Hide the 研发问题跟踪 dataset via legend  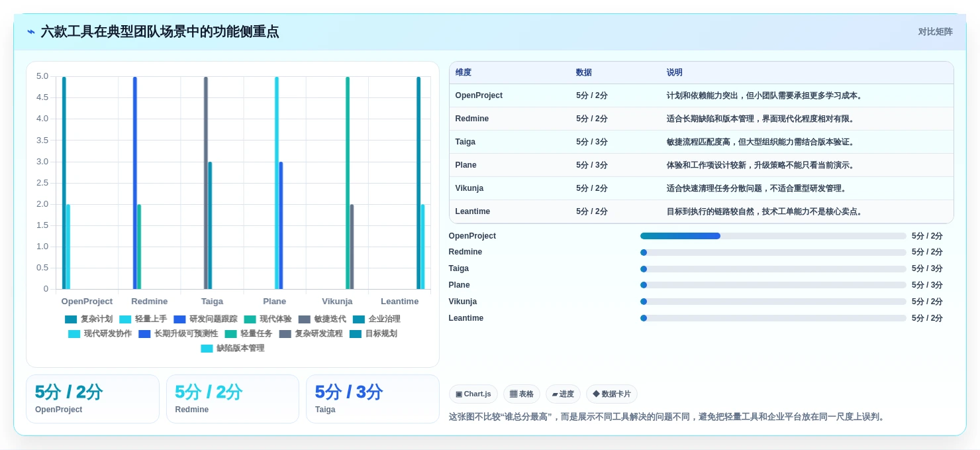pos(205,319)
